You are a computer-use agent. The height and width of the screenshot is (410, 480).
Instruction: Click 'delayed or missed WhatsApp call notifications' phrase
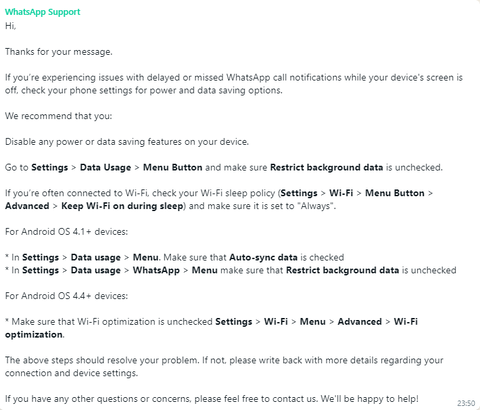coord(244,77)
